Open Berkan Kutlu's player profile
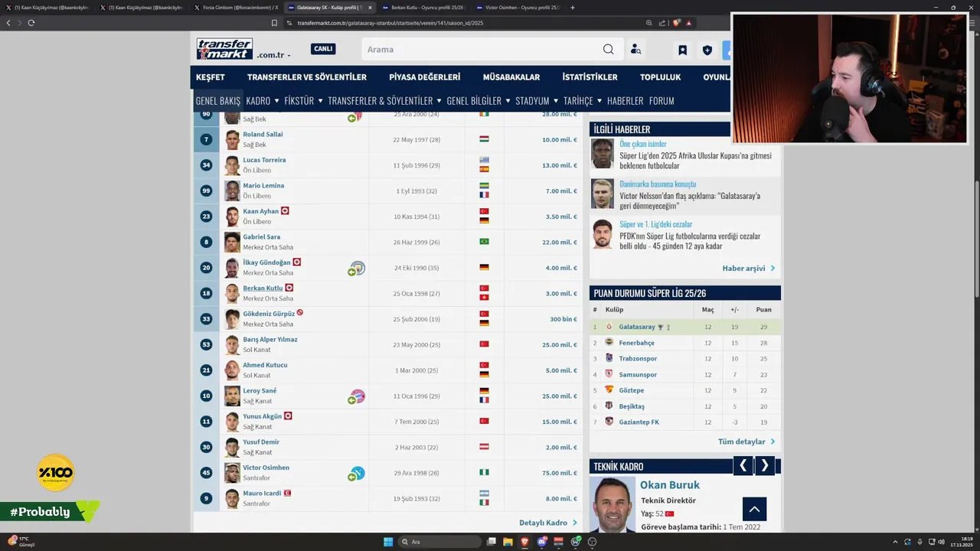 point(263,288)
